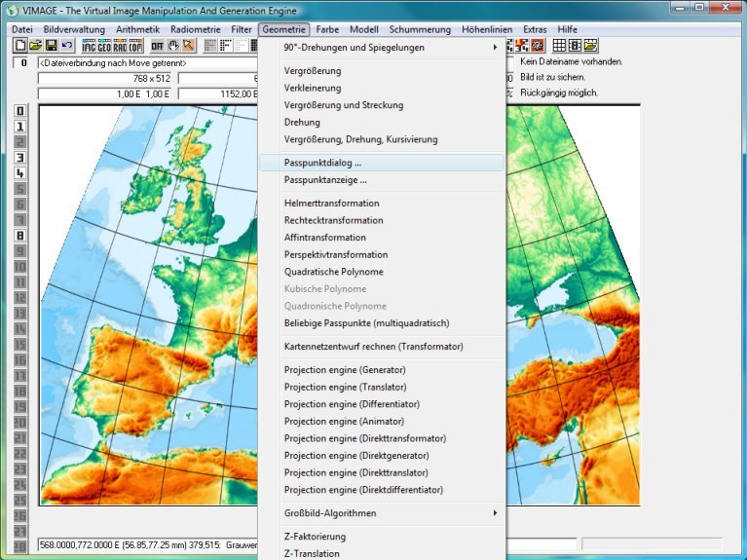Click the undo arrow toolbar icon
This screenshot has height=560, width=747.
click(x=66, y=46)
